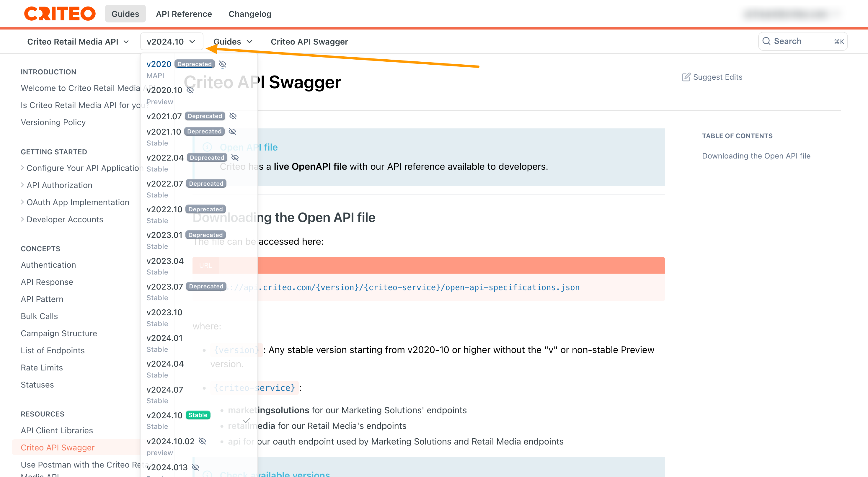Click hidden-eye icon beside v2020.10
The height and width of the screenshot is (477, 868).
click(190, 90)
